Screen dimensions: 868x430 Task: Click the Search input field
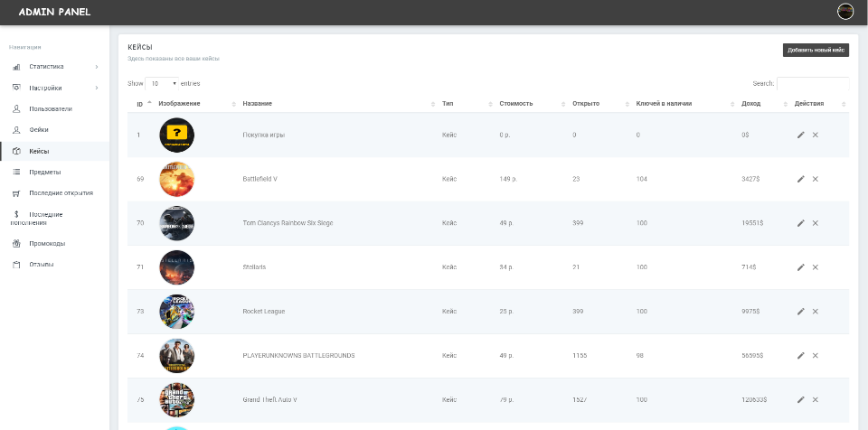[x=812, y=83]
